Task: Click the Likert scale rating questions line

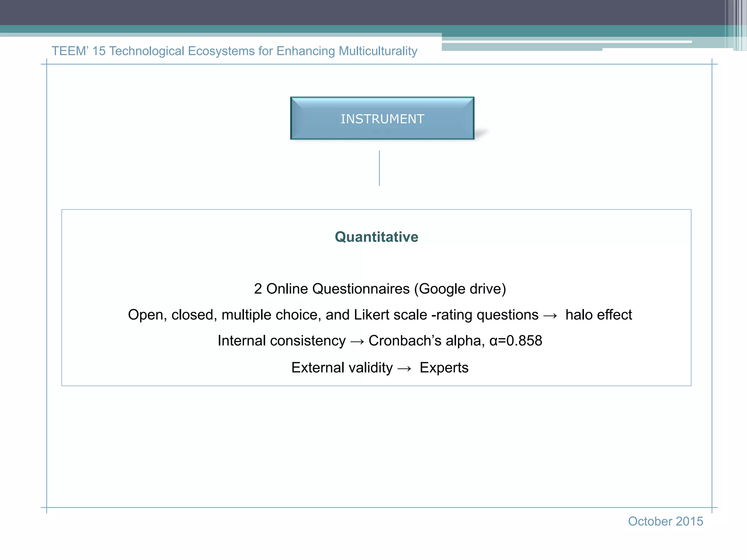Action: tap(380, 315)
